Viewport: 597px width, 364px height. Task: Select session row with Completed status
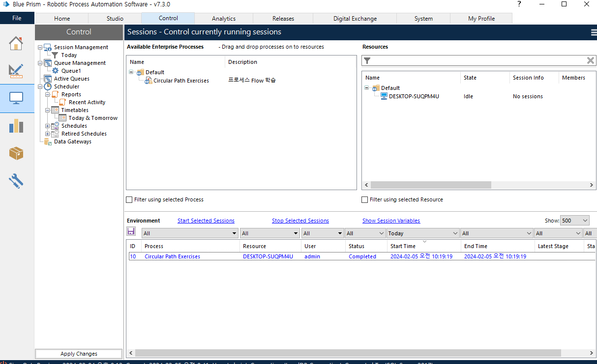[362, 256]
